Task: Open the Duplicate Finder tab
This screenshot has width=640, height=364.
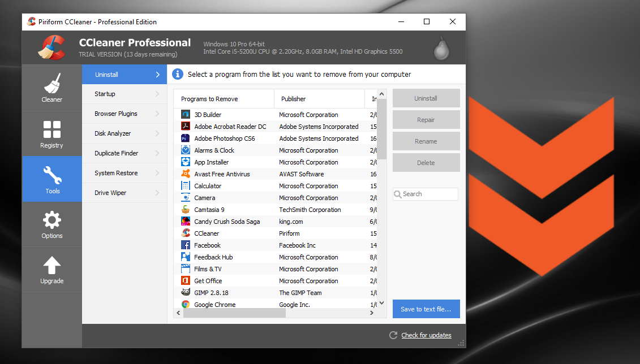Action: tap(124, 153)
